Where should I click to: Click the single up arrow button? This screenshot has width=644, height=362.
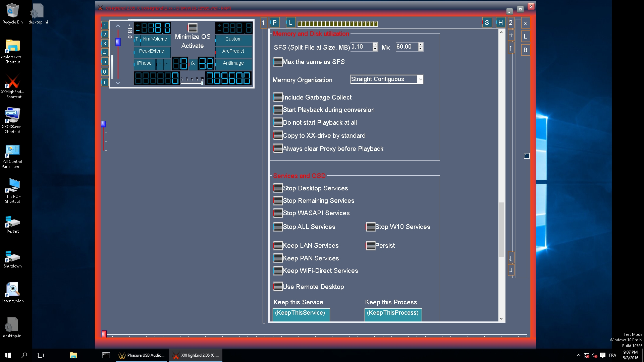tap(511, 48)
